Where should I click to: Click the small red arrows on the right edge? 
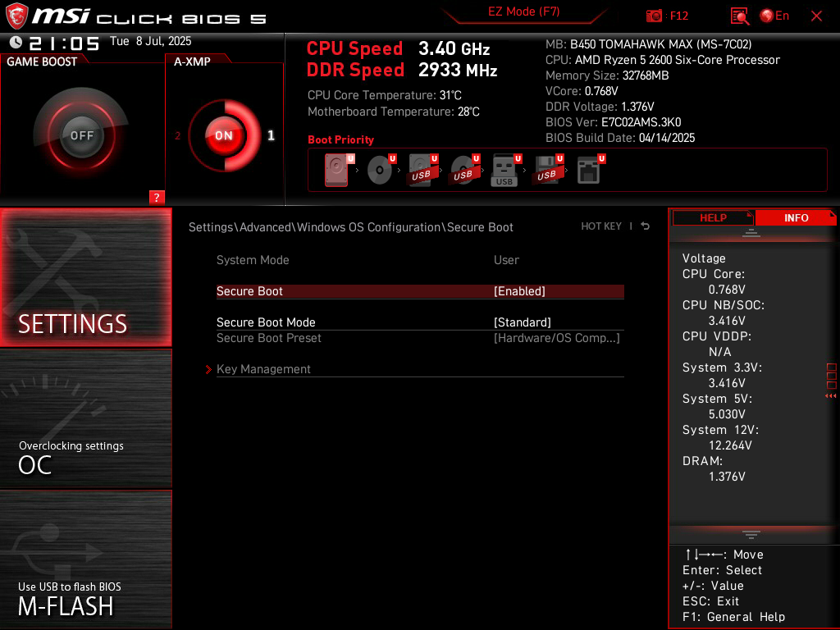click(x=830, y=396)
